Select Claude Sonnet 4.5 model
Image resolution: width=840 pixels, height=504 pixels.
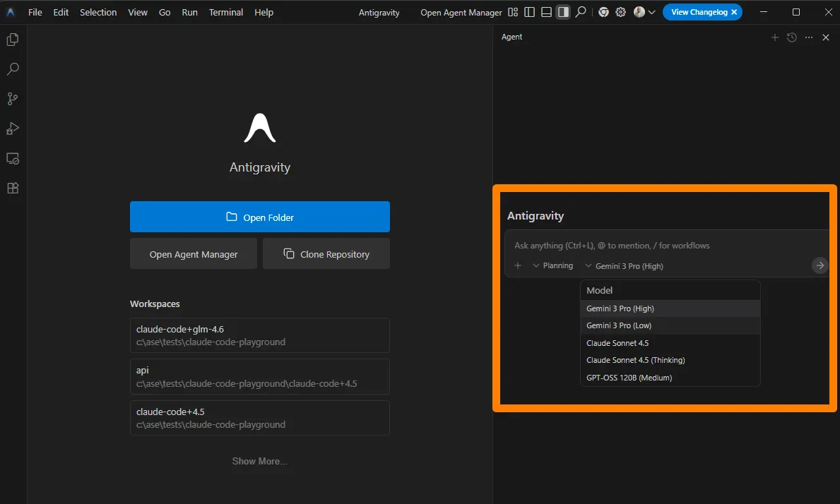(x=670, y=343)
